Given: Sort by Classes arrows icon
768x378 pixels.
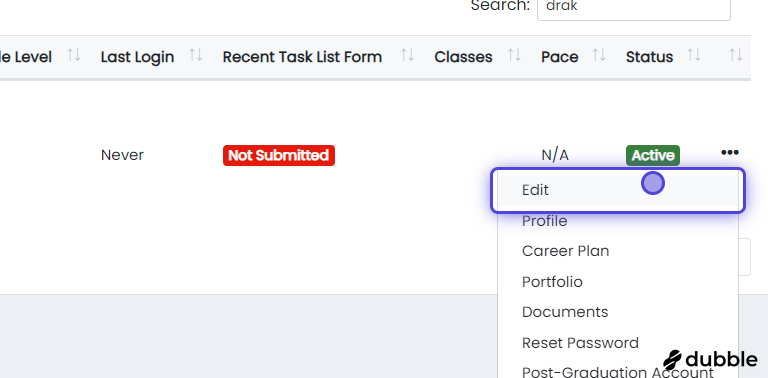Looking at the screenshot, I should [x=514, y=55].
